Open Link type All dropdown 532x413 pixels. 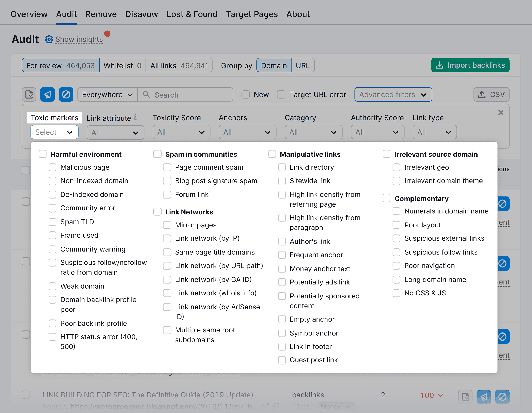[435, 132]
